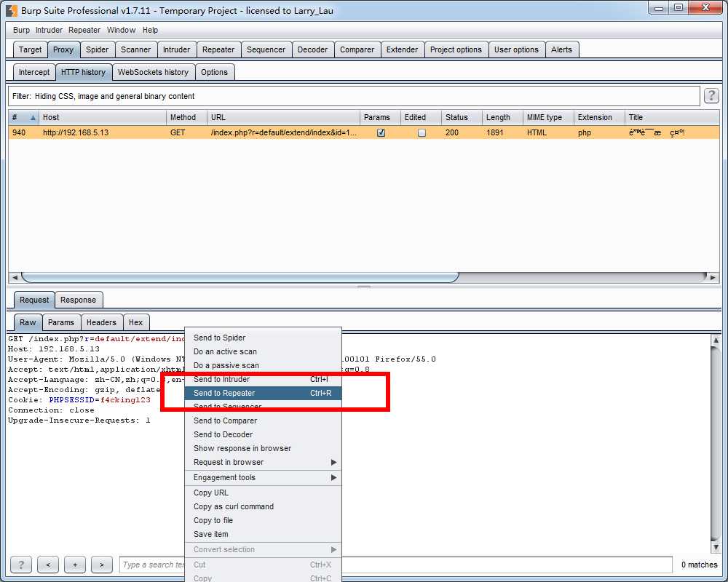Toggle Edited checkbox for request 940
Viewport: 728px width, 582px height.
pyautogui.click(x=422, y=132)
